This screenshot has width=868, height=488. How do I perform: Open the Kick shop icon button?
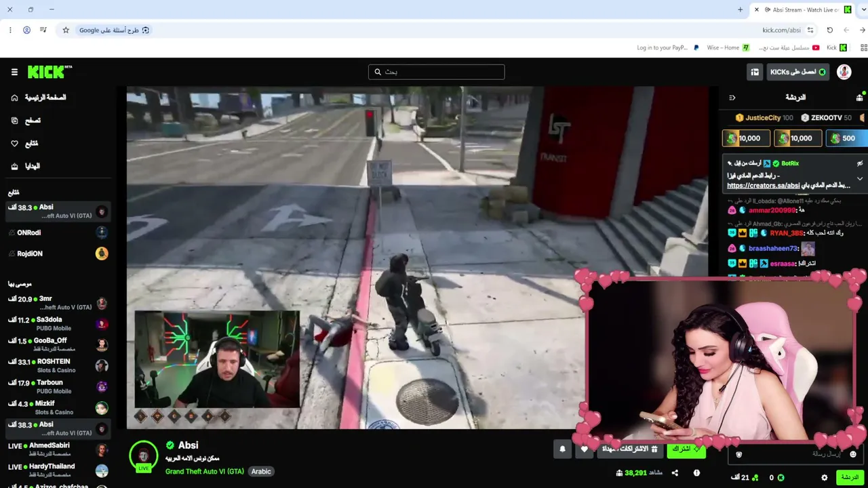[x=755, y=72]
